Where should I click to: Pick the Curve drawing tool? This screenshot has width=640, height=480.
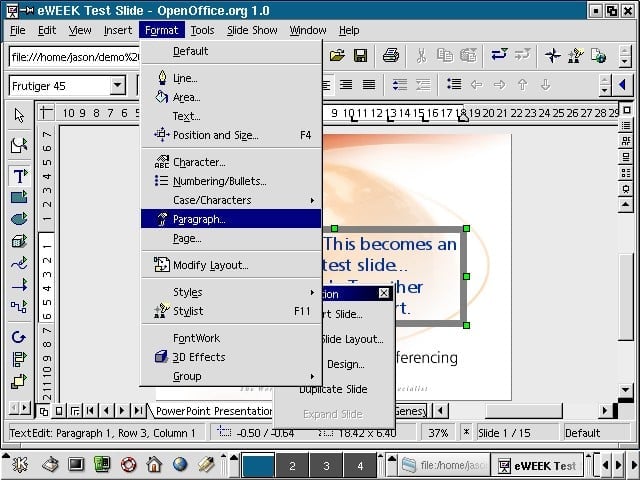pyautogui.click(x=19, y=263)
